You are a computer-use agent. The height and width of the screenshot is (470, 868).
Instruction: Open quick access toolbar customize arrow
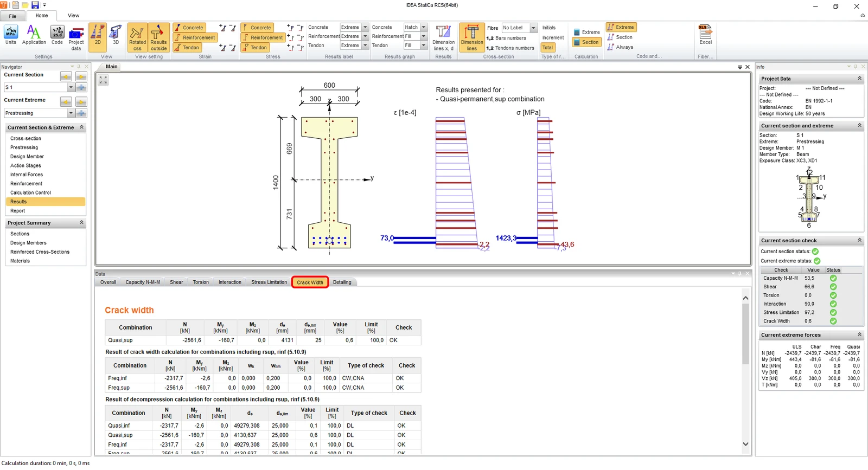point(44,5)
